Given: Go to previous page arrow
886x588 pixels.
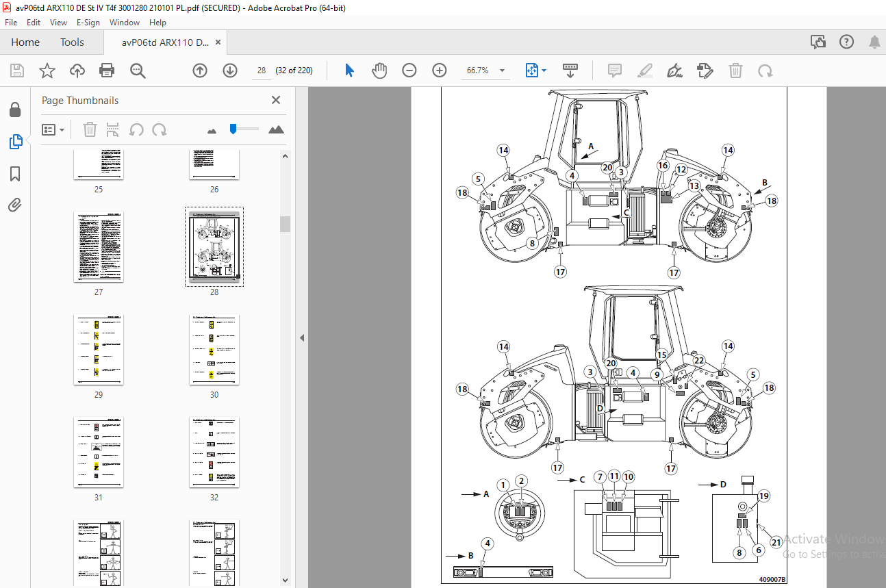Looking at the screenshot, I should pyautogui.click(x=199, y=71).
